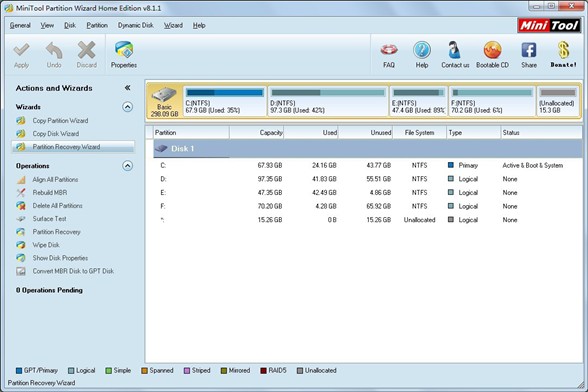The image size is (588, 392).
Task: Click the Donate dollar icon
Action: (x=563, y=50)
